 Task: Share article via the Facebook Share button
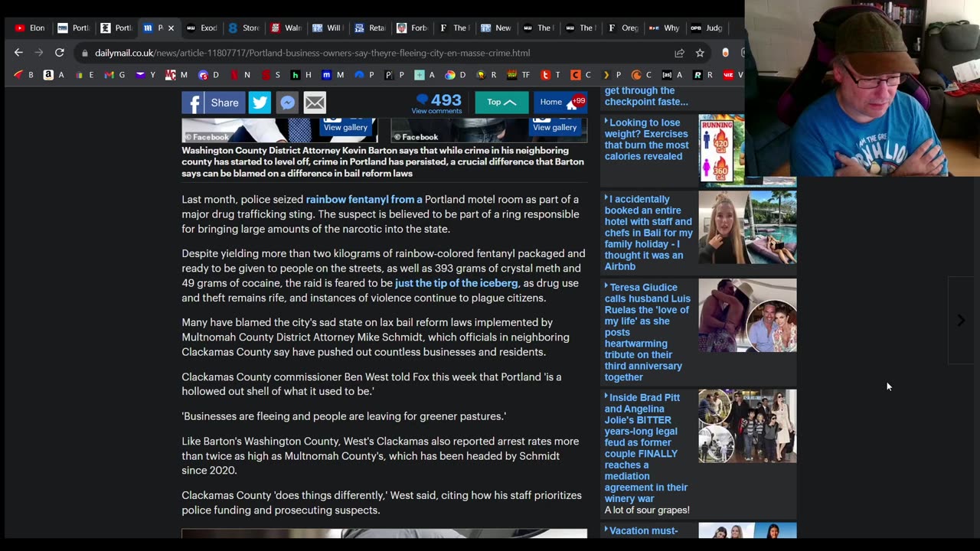point(213,103)
